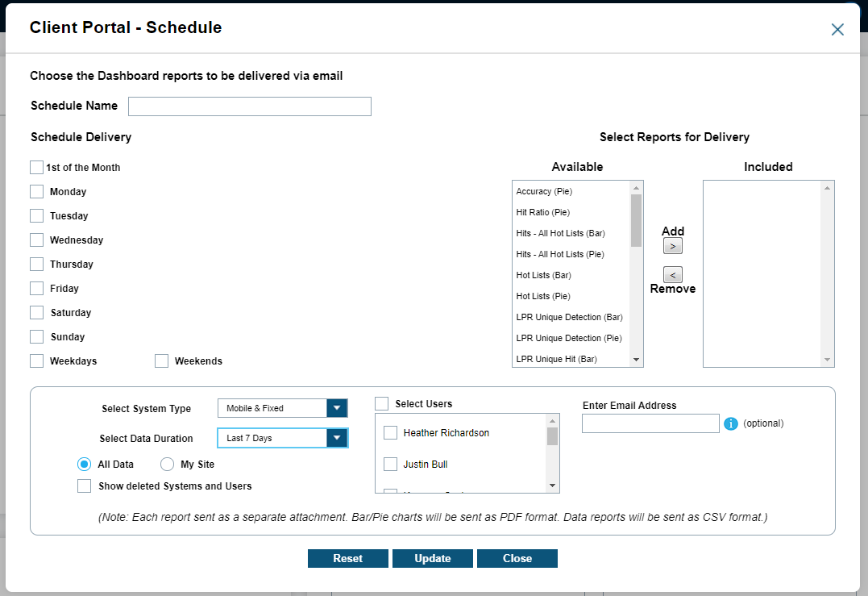Click the Remove arrow button
This screenshot has height=596, width=868.
[x=673, y=275]
